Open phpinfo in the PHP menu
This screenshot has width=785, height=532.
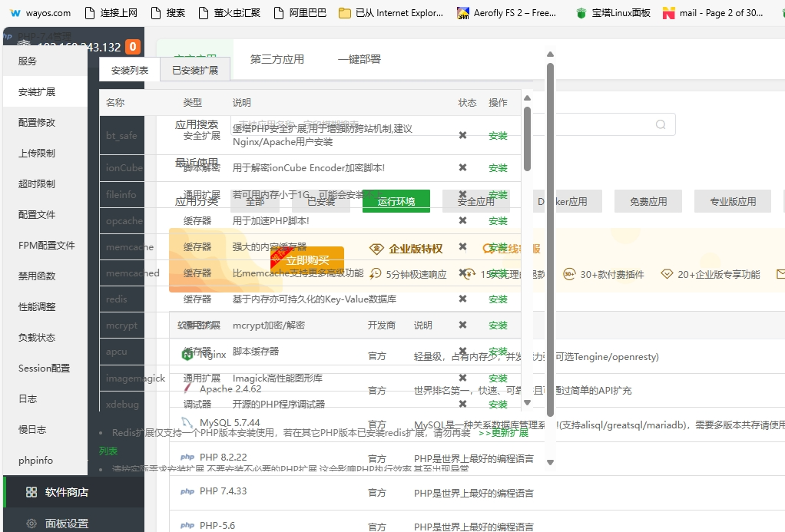(x=45, y=461)
